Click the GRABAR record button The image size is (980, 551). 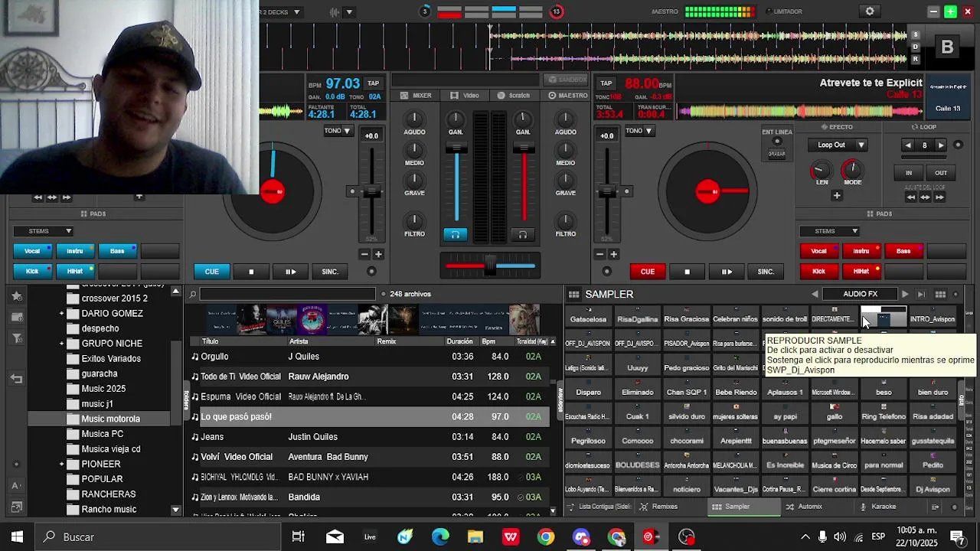click(x=777, y=154)
